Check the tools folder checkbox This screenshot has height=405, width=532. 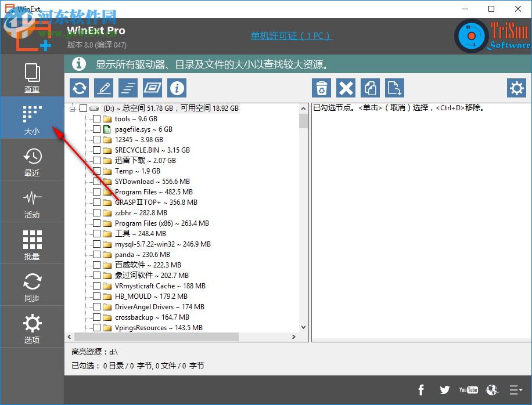click(96, 118)
